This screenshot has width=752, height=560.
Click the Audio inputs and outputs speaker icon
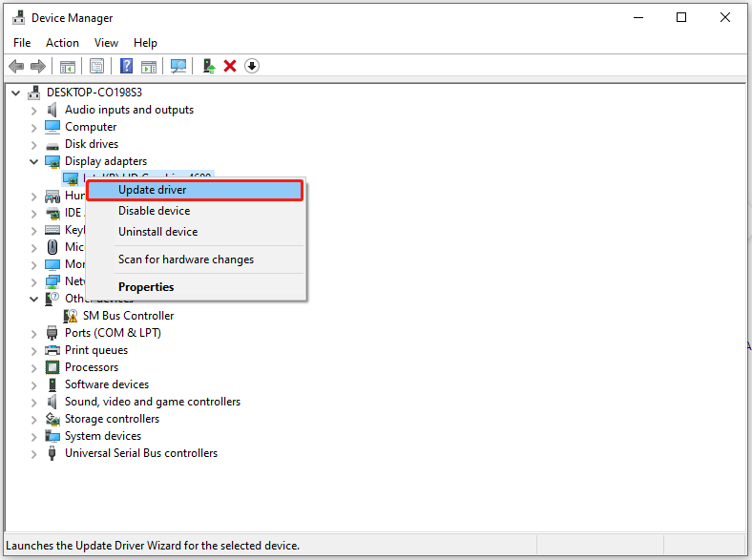tap(52, 110)
